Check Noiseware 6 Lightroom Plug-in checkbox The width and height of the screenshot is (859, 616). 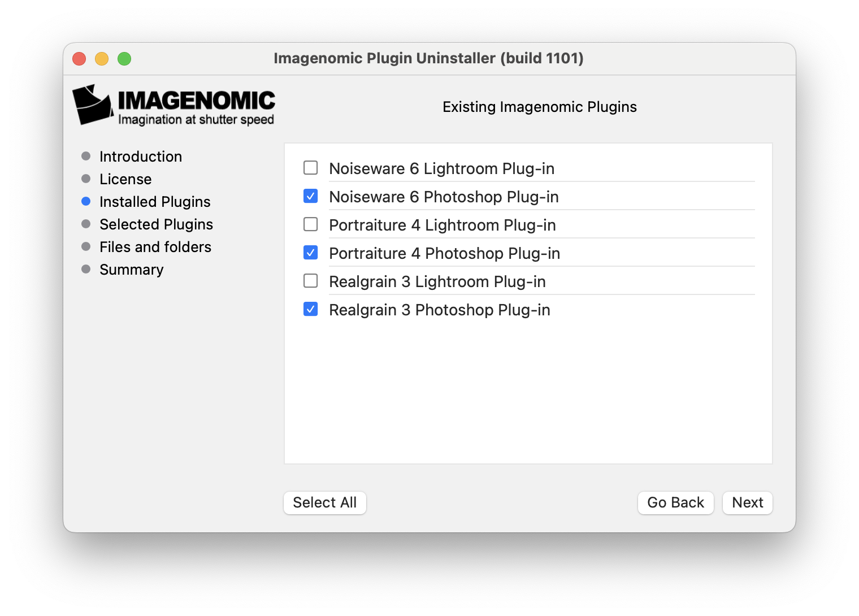click(311, 168)
